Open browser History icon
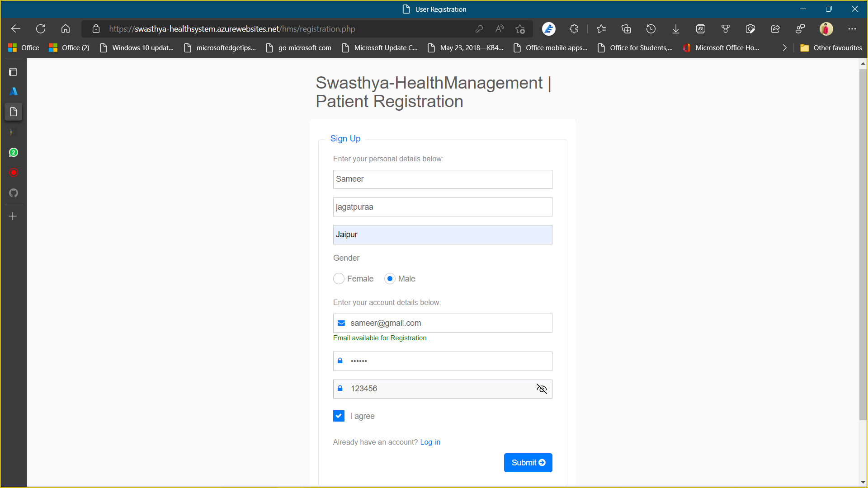Screen dimensions: 868x488 point(651,29)
